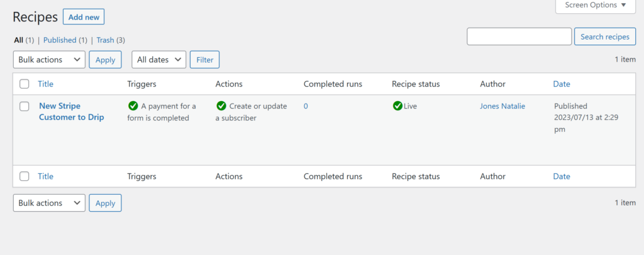Check the select-all checkbox in the table footer
Screen dimensions: 644x255
pos(25,176)
